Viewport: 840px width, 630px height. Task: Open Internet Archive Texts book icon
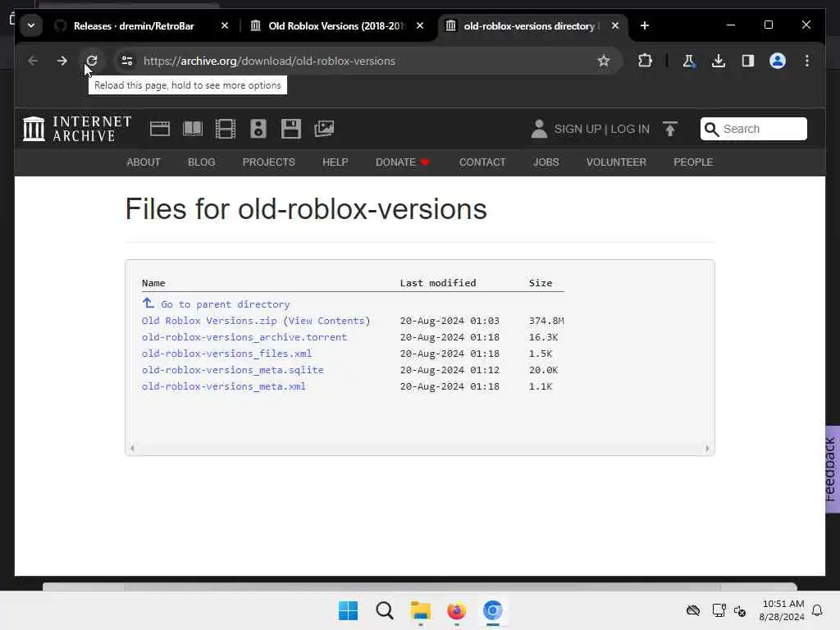click(x=192, y=129)
